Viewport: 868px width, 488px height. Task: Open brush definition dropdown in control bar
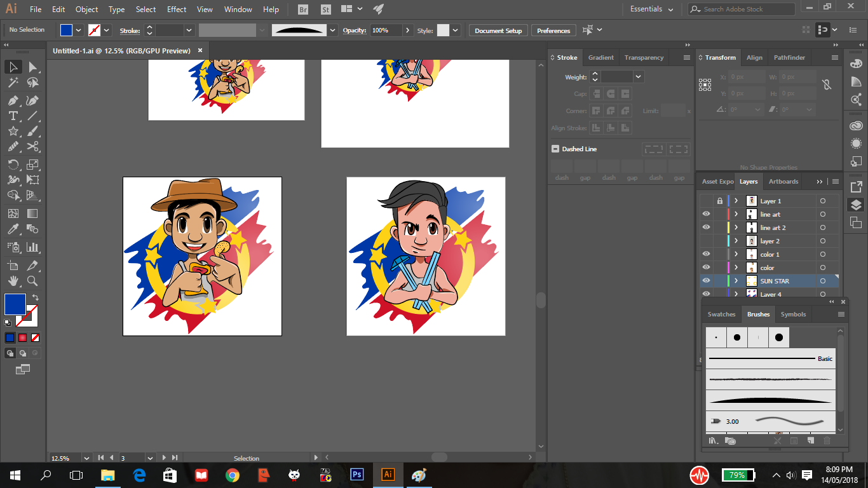click(x=333, y=30)
